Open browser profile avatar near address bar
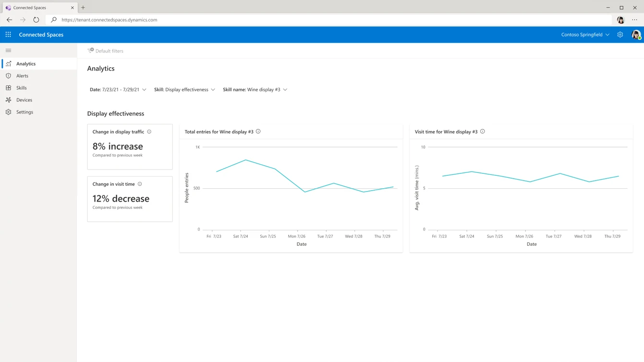 click(x=620, y=20)
